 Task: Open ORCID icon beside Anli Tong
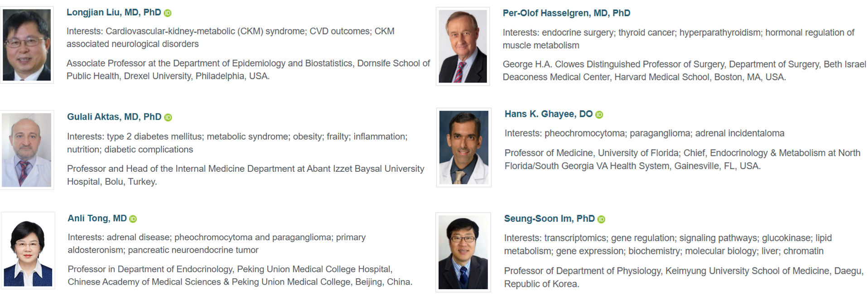133,219
